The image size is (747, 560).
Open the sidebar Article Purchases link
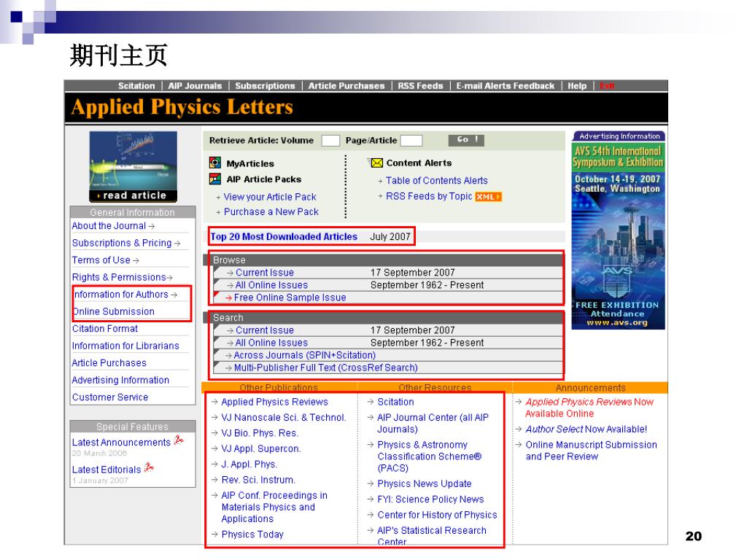109,363
